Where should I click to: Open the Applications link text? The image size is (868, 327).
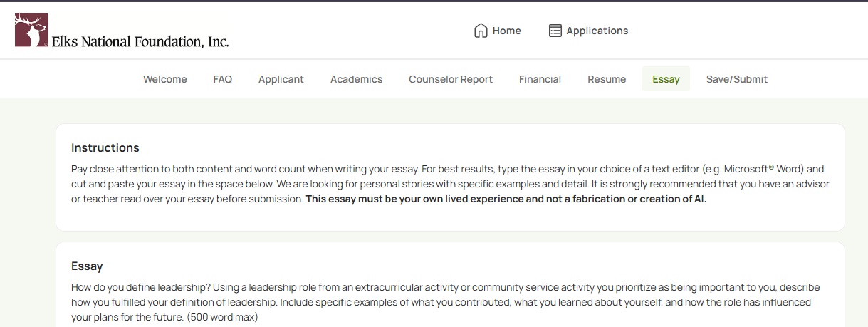[597, 31]
